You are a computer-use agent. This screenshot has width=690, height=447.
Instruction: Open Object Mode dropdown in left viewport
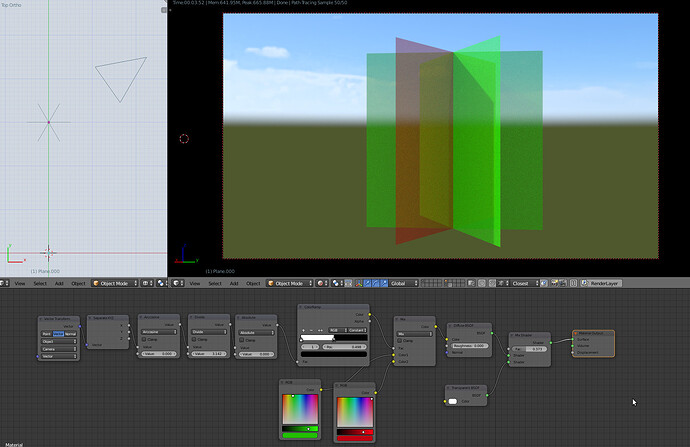pyautogui.click(x=115, y=283)
